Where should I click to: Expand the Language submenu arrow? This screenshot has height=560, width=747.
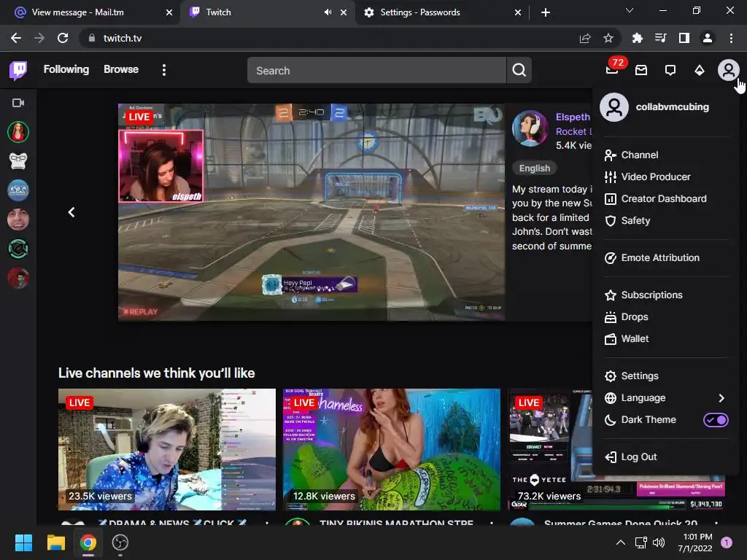click(721, 398)
